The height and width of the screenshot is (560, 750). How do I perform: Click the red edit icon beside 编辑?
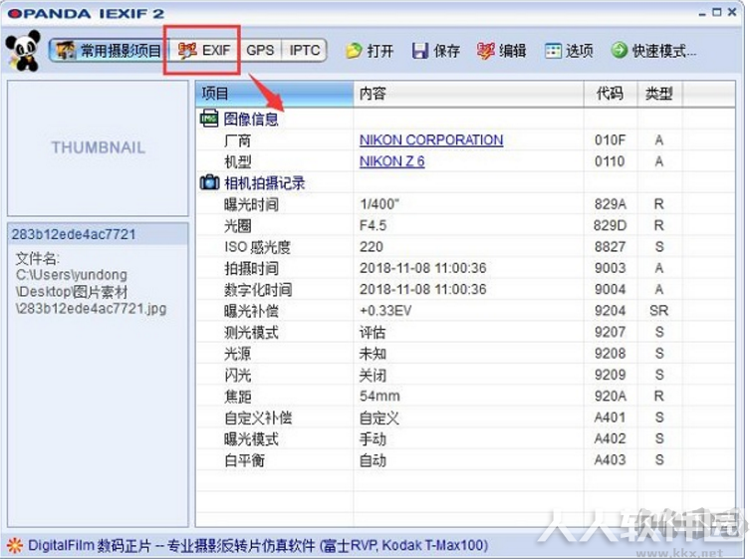click(x=485, y=50)
